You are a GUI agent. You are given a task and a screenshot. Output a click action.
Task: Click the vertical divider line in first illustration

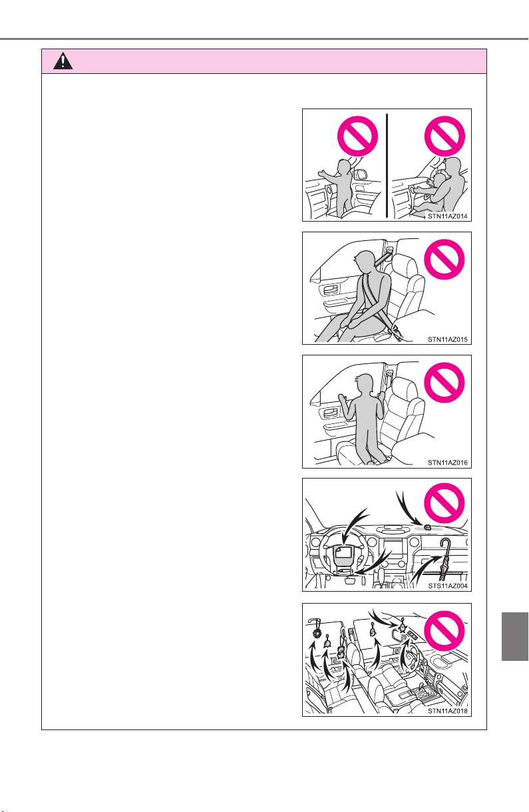(x=387, y=164)
